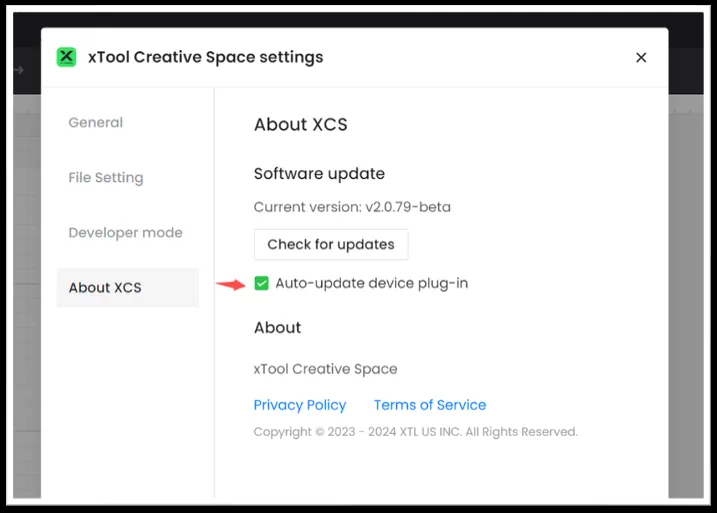Close the settings dialog with X
Screen dimensions: 717x513
(641, 58)
